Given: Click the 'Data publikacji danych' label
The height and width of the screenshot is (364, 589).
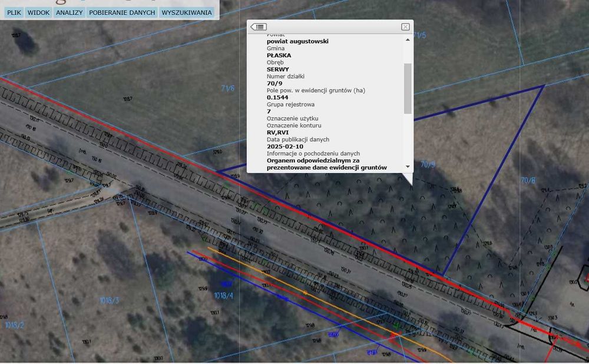Looking at the screenshot, I should 298,140.
